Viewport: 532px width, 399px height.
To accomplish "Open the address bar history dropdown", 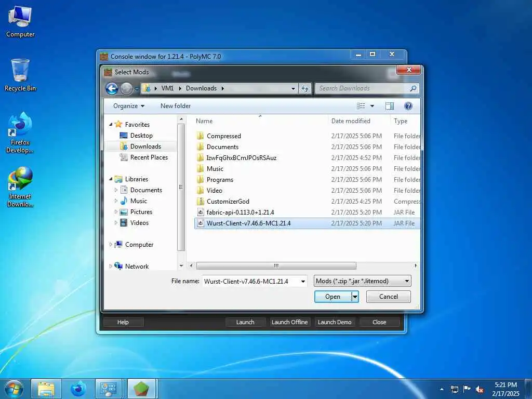I will point(293,88).
